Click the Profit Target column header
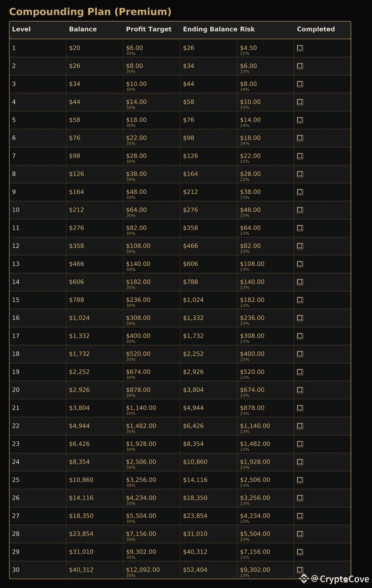 [149, 29]
